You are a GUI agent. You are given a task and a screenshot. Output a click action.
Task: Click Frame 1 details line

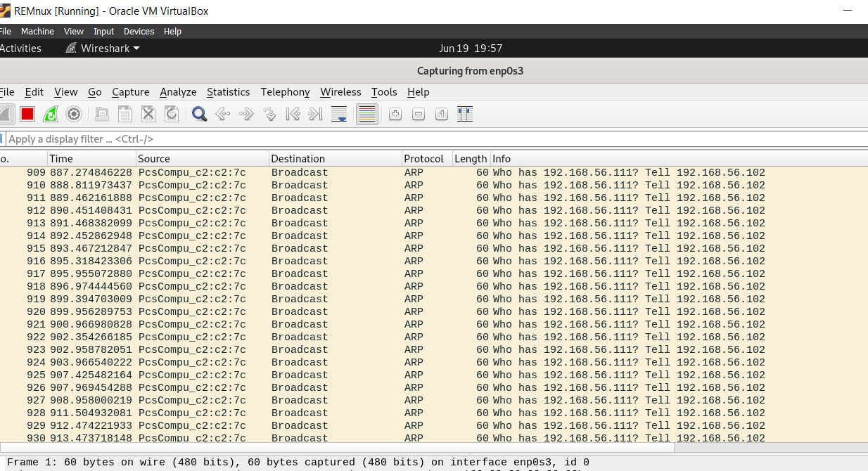click(x=298, y=463)
